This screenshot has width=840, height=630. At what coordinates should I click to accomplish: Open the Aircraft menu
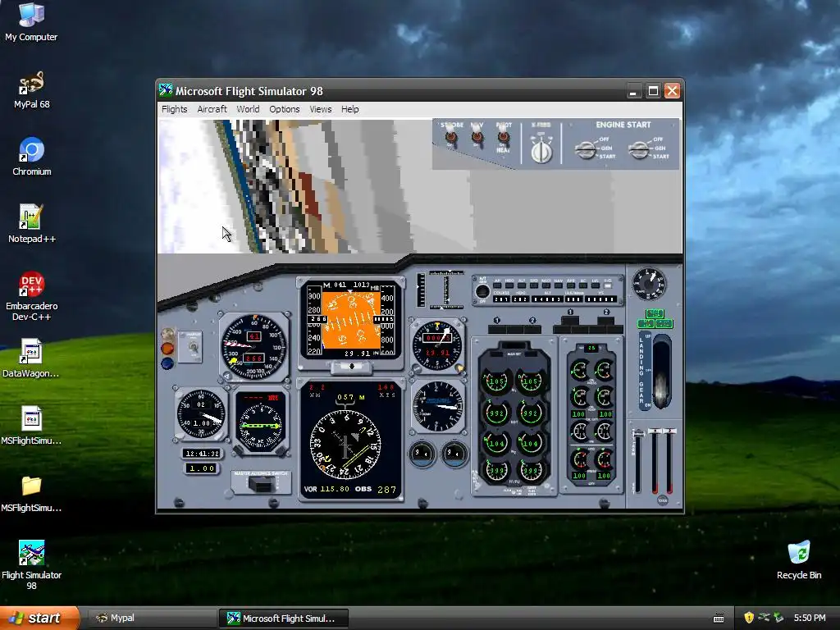(x=212, y=109)
